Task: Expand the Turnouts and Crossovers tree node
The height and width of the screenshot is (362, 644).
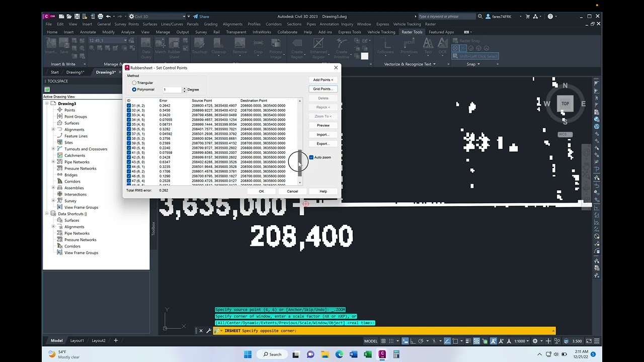Action: point(53,149)
